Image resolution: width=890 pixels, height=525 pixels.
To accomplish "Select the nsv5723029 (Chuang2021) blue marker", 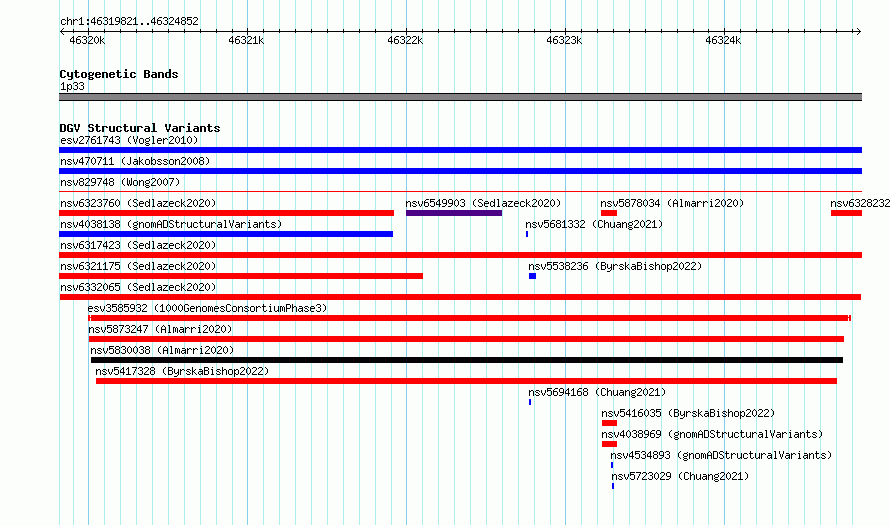I will pyautogui.click(x=613, y=486).
